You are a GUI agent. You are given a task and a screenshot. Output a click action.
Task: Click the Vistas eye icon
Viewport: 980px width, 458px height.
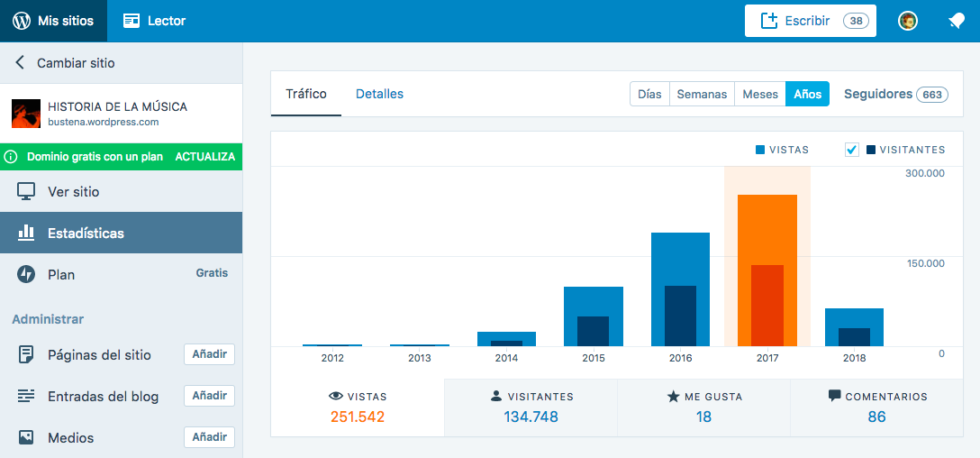tap(336, 396)
